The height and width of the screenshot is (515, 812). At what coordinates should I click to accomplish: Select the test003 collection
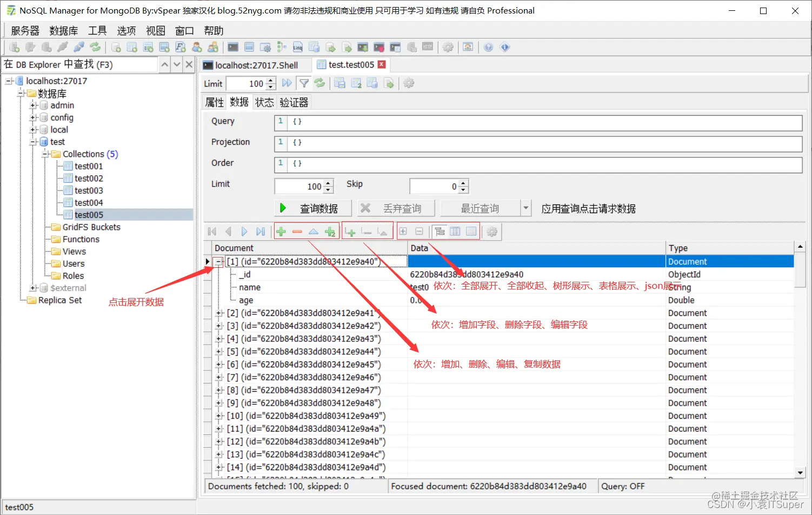pos(89,190)
